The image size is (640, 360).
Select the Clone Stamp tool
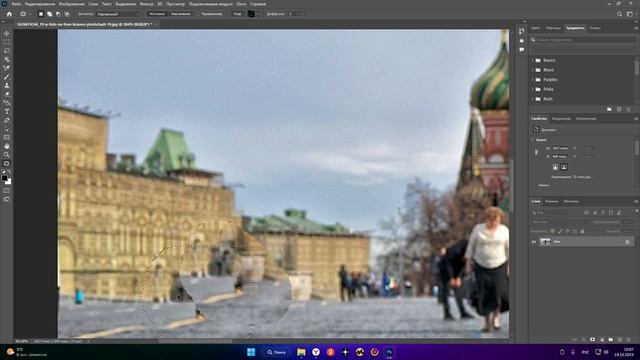coord(7,85)
